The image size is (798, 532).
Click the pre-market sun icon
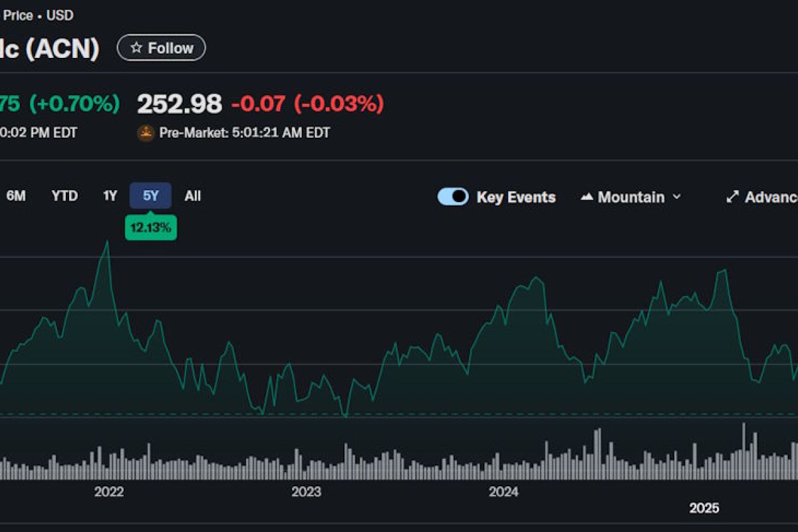[146, 133]
